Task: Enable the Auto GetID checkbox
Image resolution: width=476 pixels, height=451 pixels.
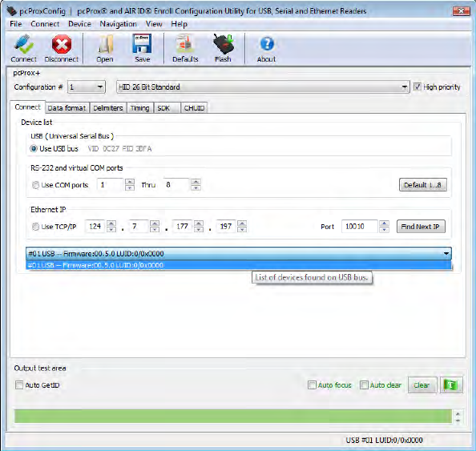Action: click(19, 385)
